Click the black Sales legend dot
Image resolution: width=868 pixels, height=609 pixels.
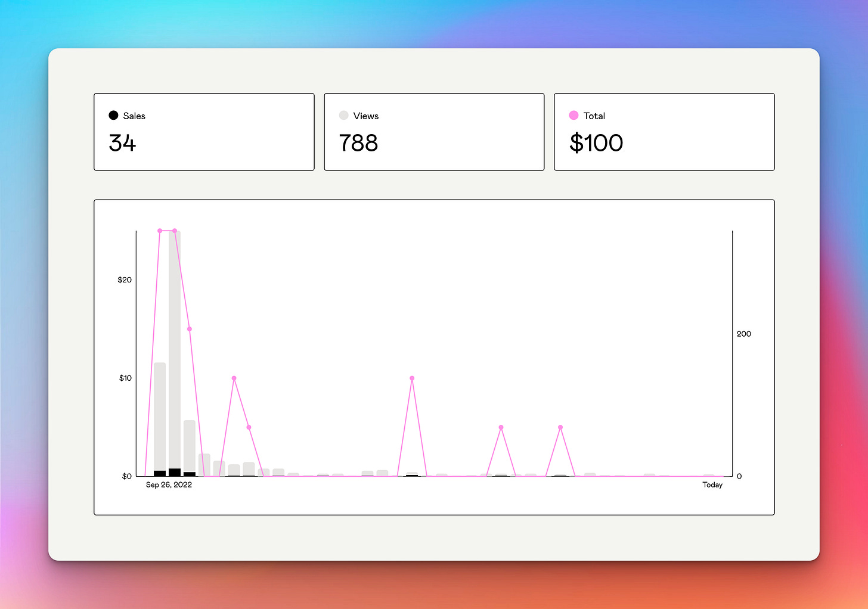click(113, 115)
